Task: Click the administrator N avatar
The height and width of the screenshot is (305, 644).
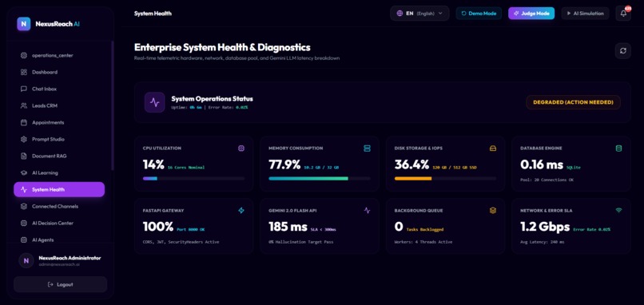Action: coord(26,260)
